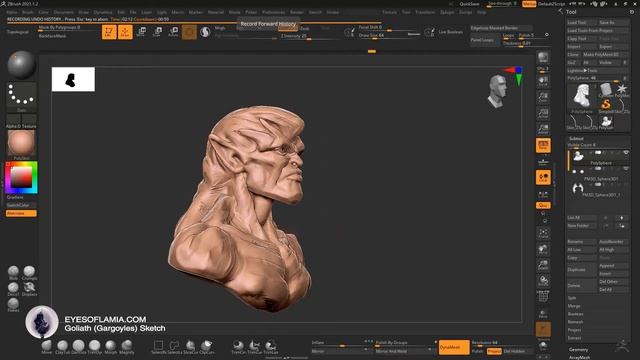Expand the Split section in Subtool panel
The height and width of the screenshot is (360, 640).
(572, 298)
